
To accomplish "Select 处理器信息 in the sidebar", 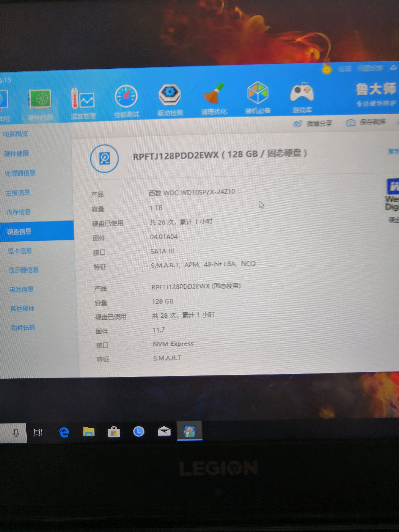I will pyautogui.click(x=20, y=173).
